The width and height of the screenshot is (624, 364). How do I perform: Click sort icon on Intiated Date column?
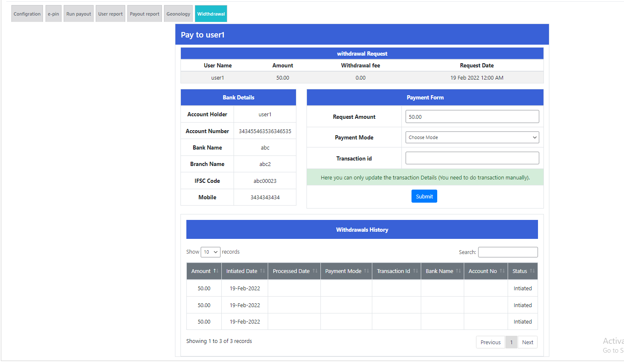[x=262, y=271]
